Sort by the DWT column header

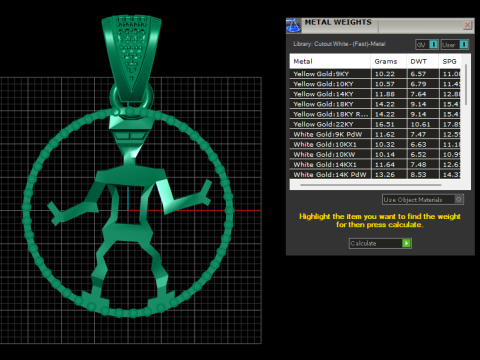(422, 61)
